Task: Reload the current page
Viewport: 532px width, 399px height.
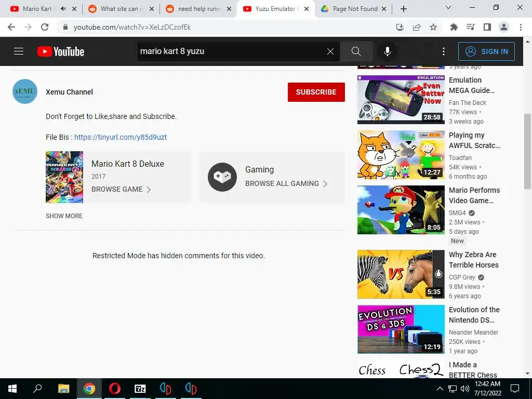Action: 45,27
